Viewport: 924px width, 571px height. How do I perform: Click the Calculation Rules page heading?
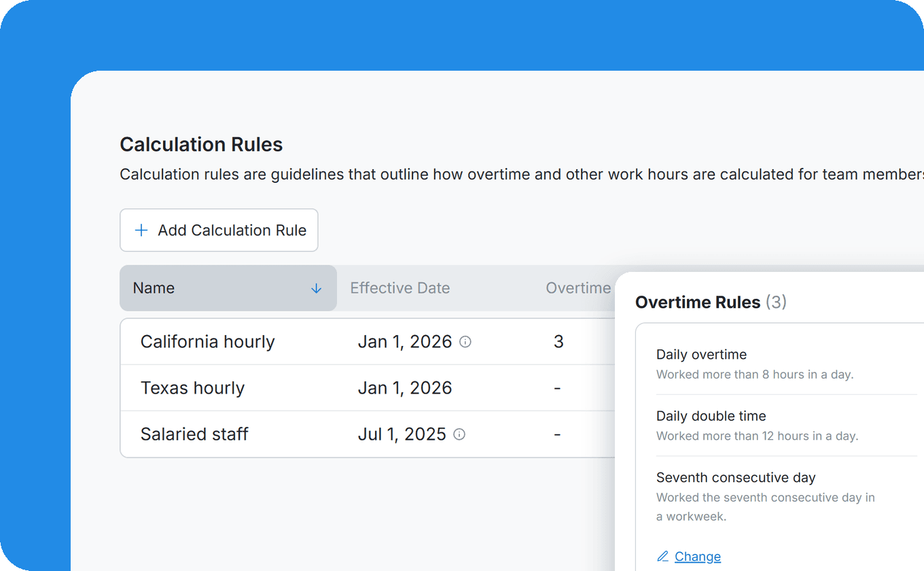tap(201, 144)
